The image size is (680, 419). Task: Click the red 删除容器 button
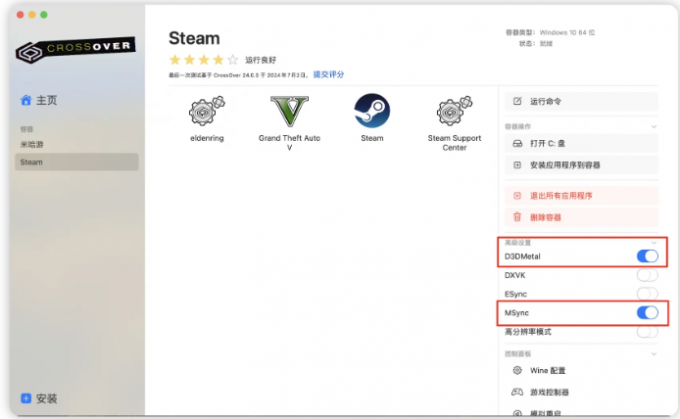click(x=581, y=217)
